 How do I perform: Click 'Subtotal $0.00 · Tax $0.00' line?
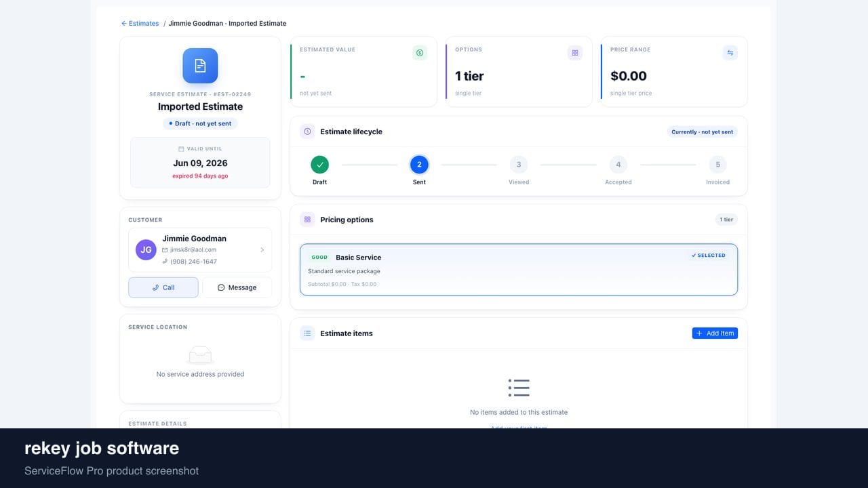pyautogui.click(x=342, y=284)
